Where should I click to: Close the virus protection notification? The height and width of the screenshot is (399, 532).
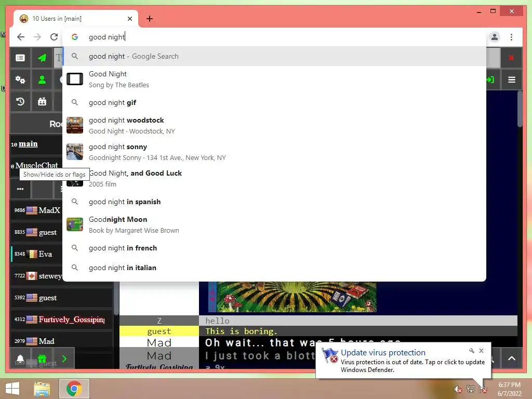click(x=481, y=351)
